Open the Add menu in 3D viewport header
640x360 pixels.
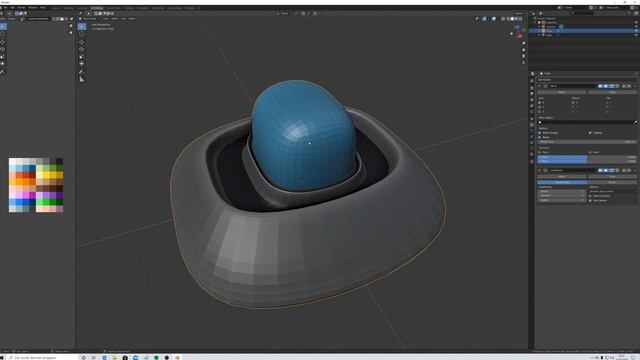pos(123,18)
